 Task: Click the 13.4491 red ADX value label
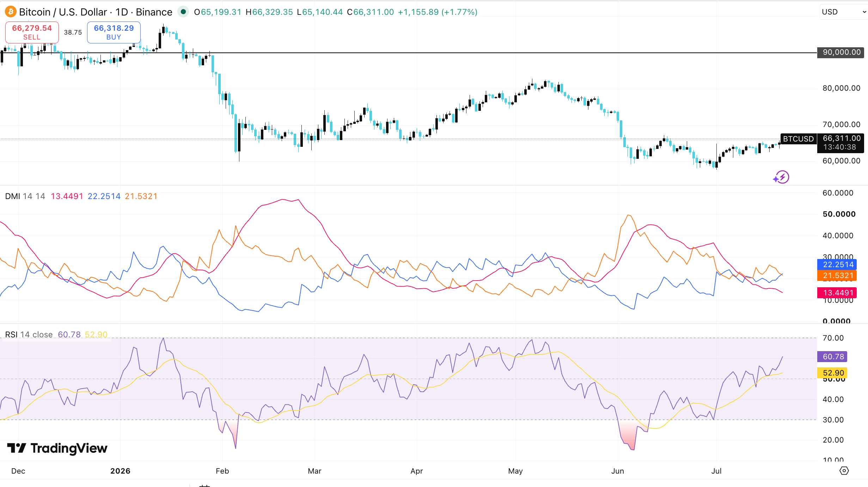[x=838, y=293]
